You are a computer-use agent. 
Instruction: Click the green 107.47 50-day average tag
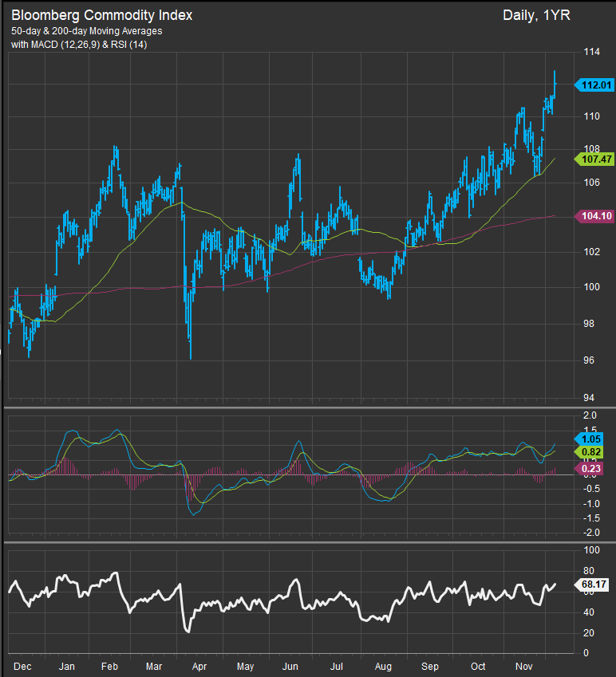[592, 159]
